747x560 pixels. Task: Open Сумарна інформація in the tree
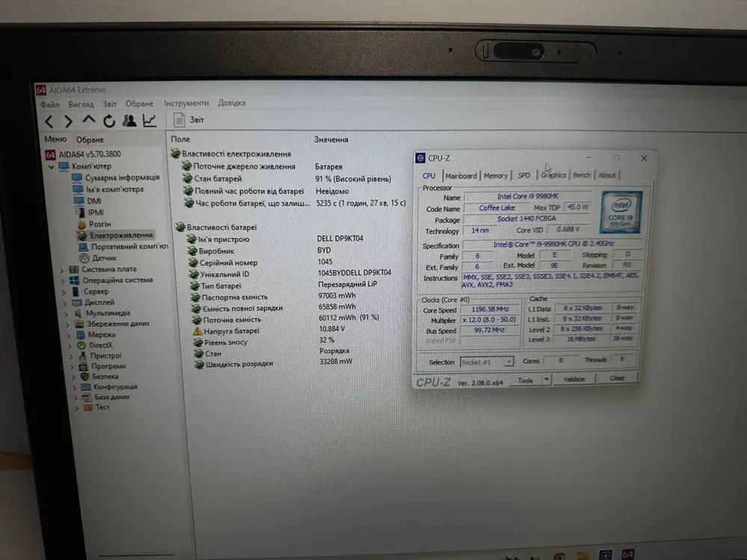point(121,178)
